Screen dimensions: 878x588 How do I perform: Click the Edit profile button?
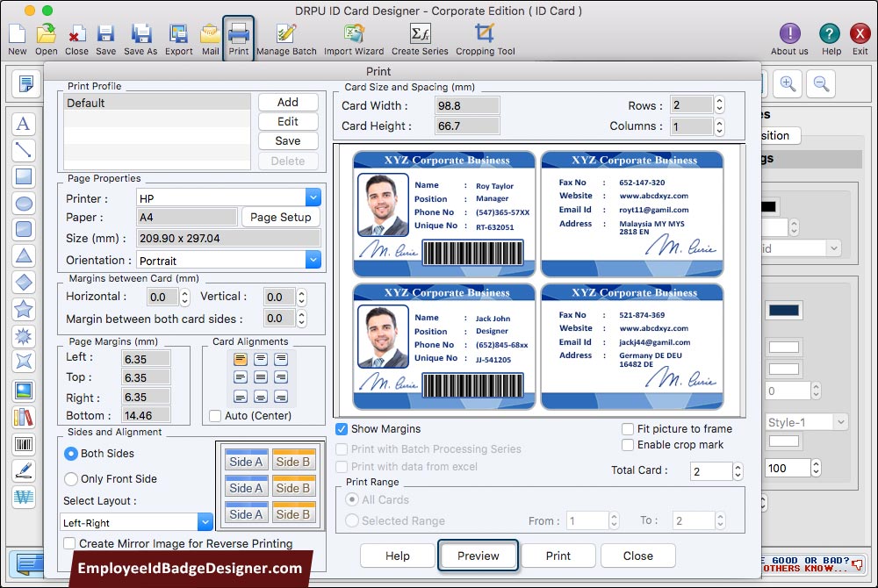(288, 121)
